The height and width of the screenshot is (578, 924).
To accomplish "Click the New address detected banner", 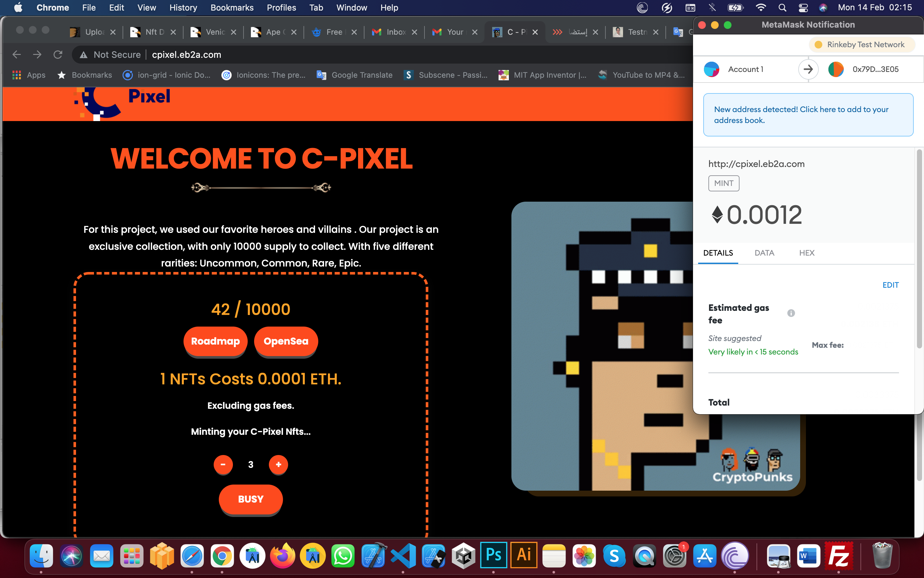I will tap(808, 115).
